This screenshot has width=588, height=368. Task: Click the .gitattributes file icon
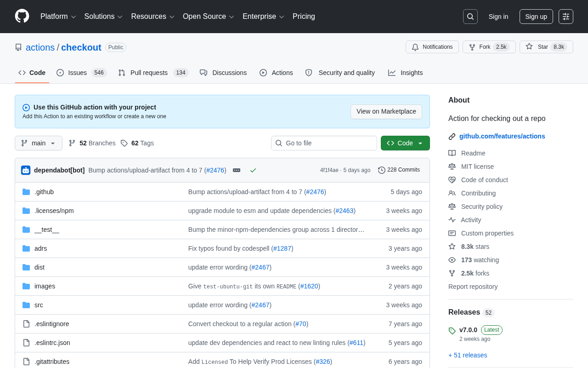click(x=26, y=362)
